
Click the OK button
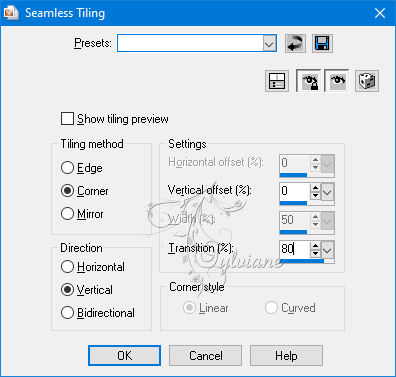tap(124, 356)
